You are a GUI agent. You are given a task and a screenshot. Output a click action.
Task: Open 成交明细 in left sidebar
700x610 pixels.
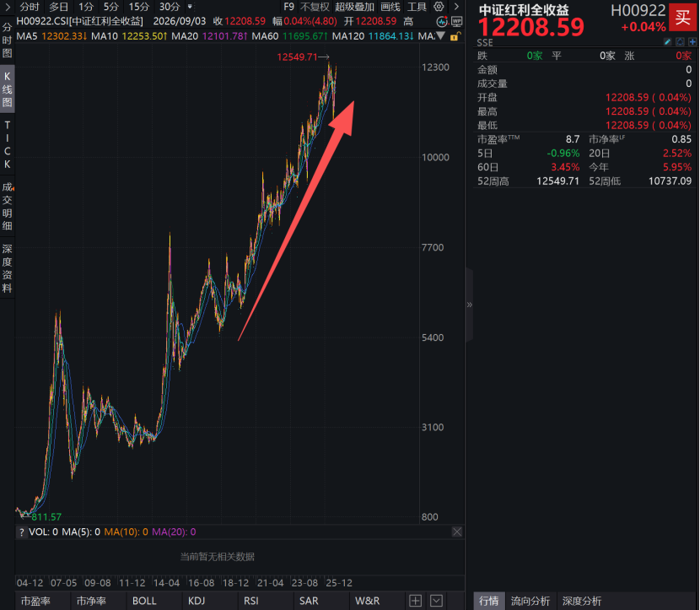(x=7, y=207)
